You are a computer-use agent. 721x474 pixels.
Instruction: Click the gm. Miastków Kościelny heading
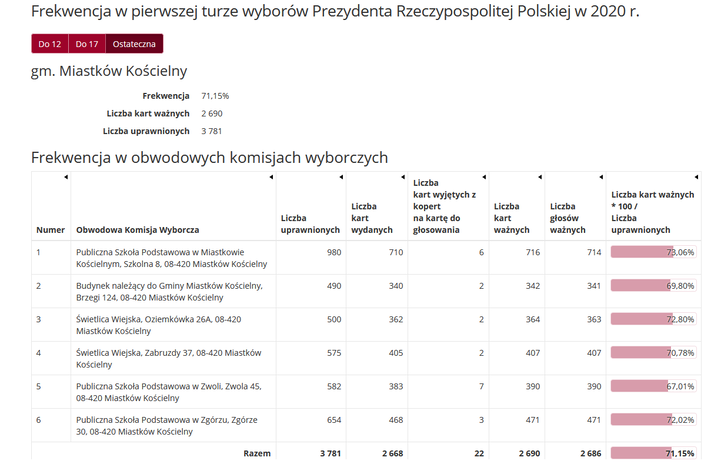(x=109, y=71)
